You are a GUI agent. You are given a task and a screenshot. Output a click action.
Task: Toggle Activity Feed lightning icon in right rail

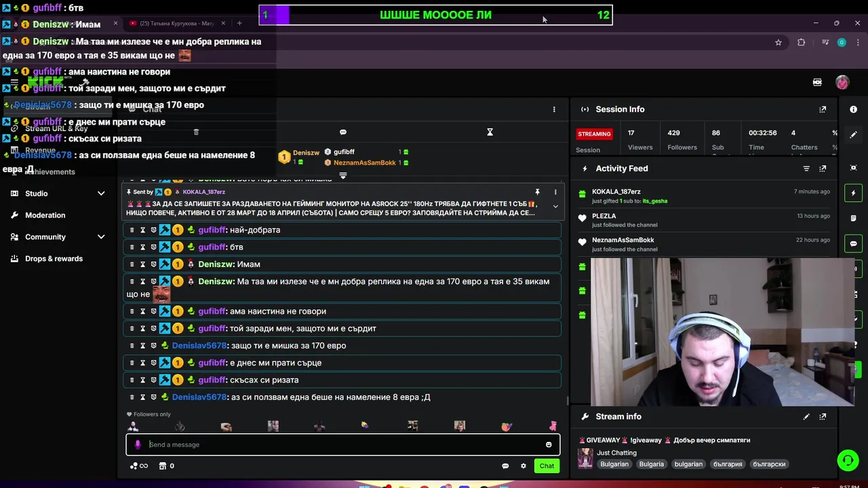click(853, 193)
